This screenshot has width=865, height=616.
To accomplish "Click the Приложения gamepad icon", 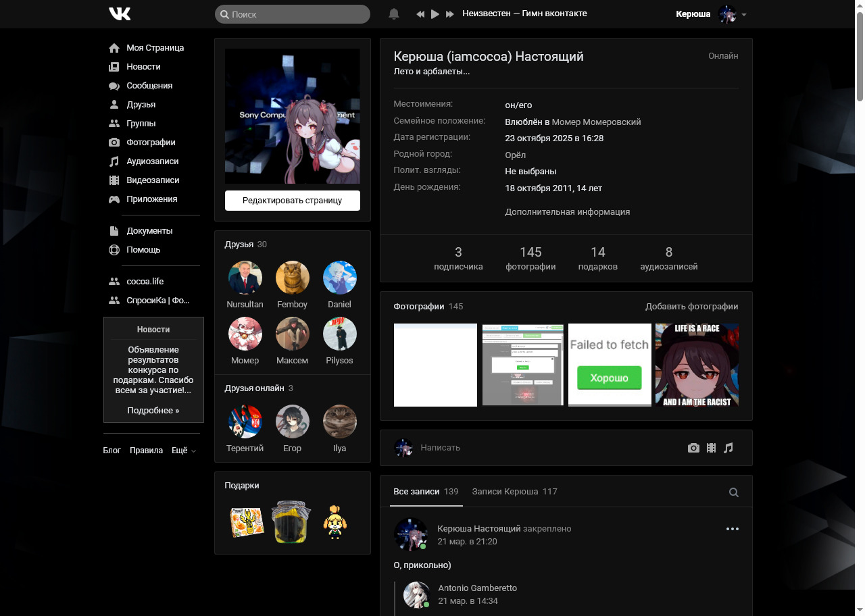I will tap(114, 199).
